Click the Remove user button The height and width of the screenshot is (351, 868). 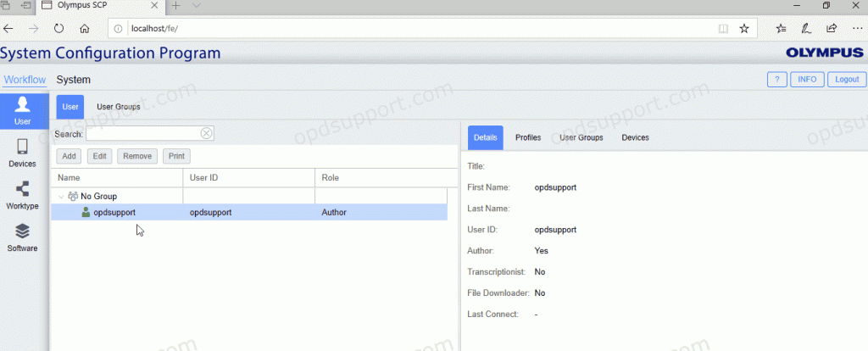click(137, 156)
